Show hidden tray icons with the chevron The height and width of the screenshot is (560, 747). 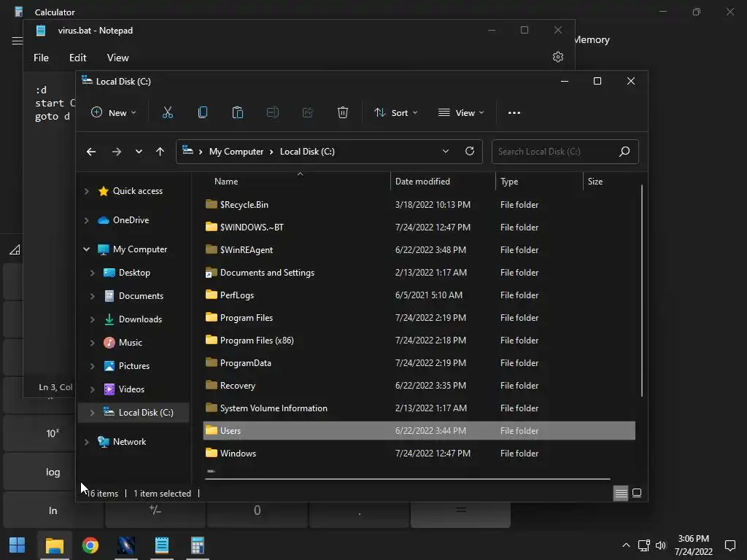click(626, 545)
